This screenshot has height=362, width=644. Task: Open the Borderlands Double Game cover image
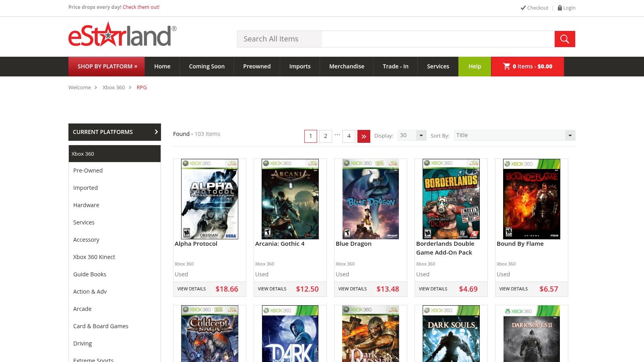click(451, 199)
